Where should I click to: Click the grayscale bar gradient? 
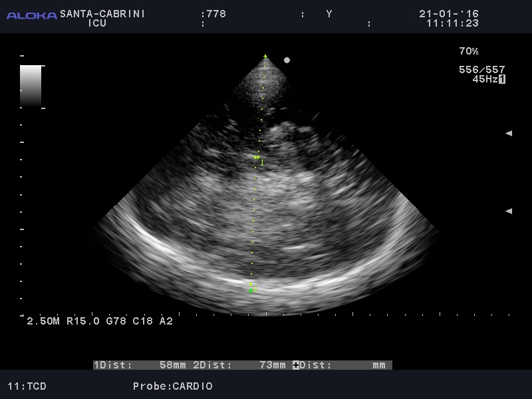point(31,86)
